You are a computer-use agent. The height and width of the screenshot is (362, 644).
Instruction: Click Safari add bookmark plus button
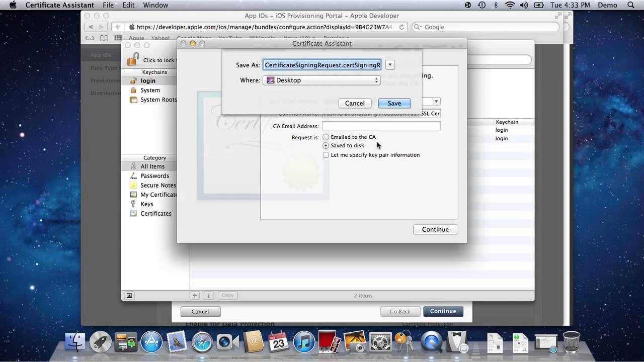click(x=118, y=27)
